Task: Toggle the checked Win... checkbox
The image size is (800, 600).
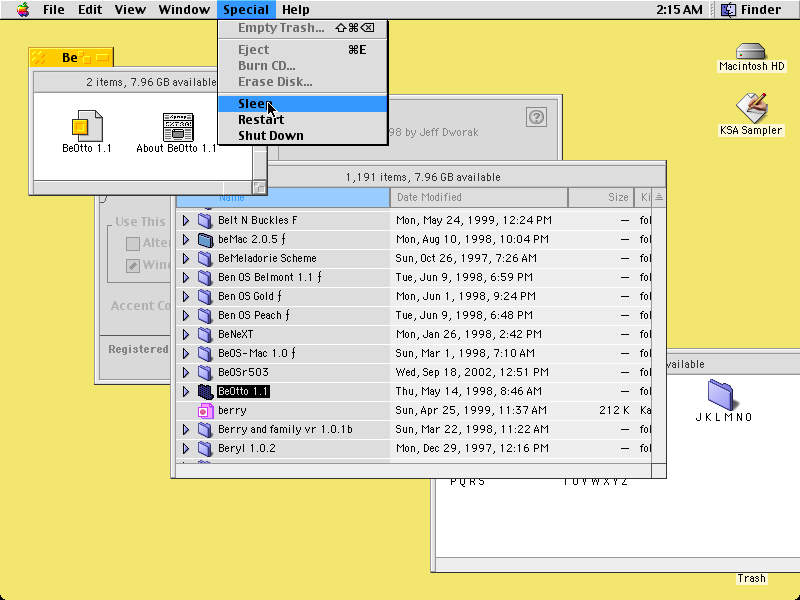Action: click(x=133, y=265)
